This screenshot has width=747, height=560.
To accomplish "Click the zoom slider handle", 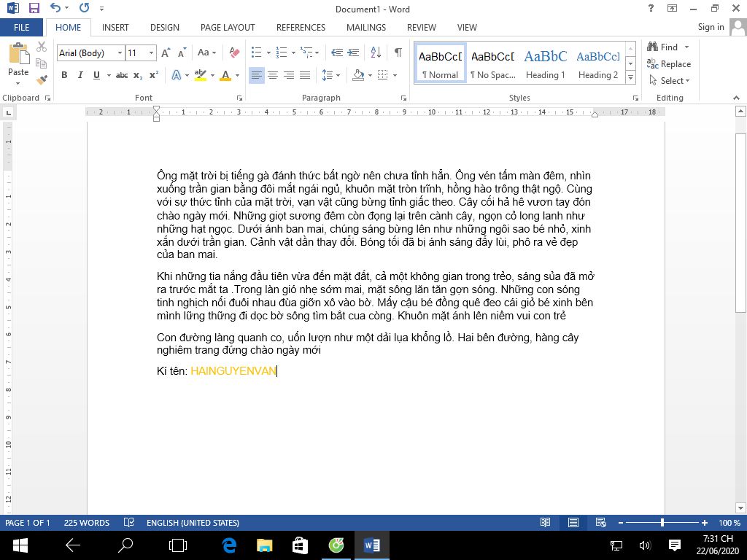I will (x=662, y=522).
